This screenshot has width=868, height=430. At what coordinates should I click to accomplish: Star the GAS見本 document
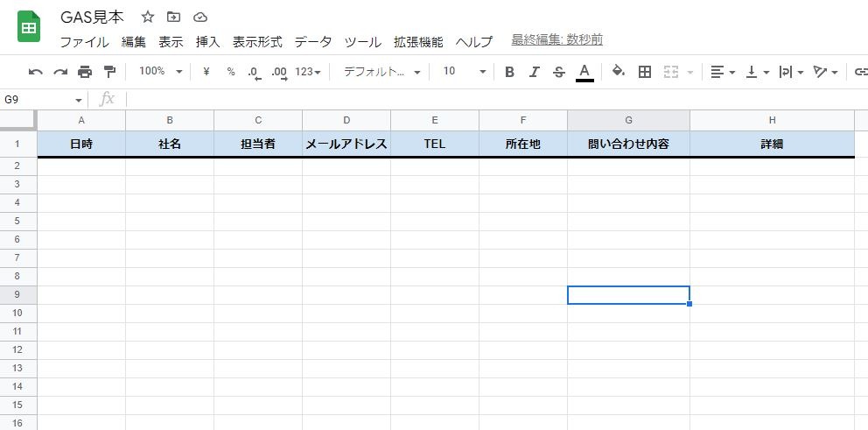point(147,18)
